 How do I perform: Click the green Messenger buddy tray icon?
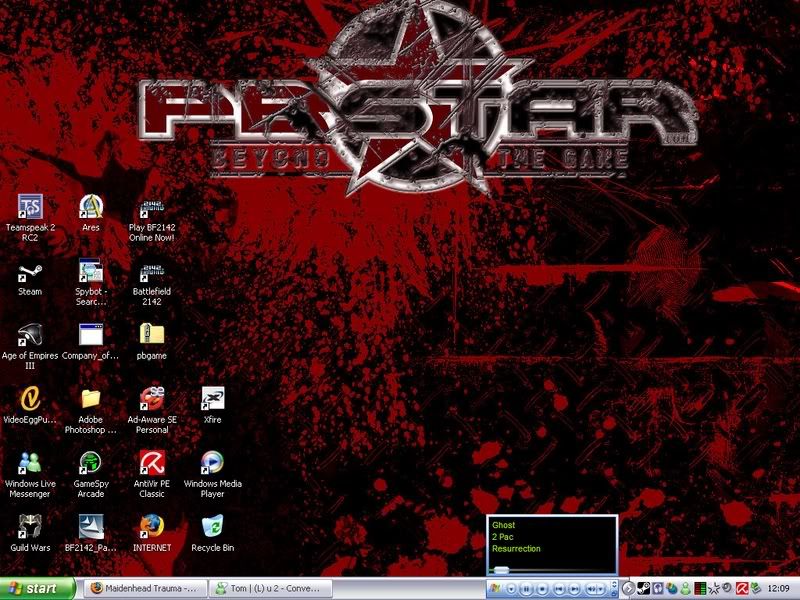click(685, 589)
